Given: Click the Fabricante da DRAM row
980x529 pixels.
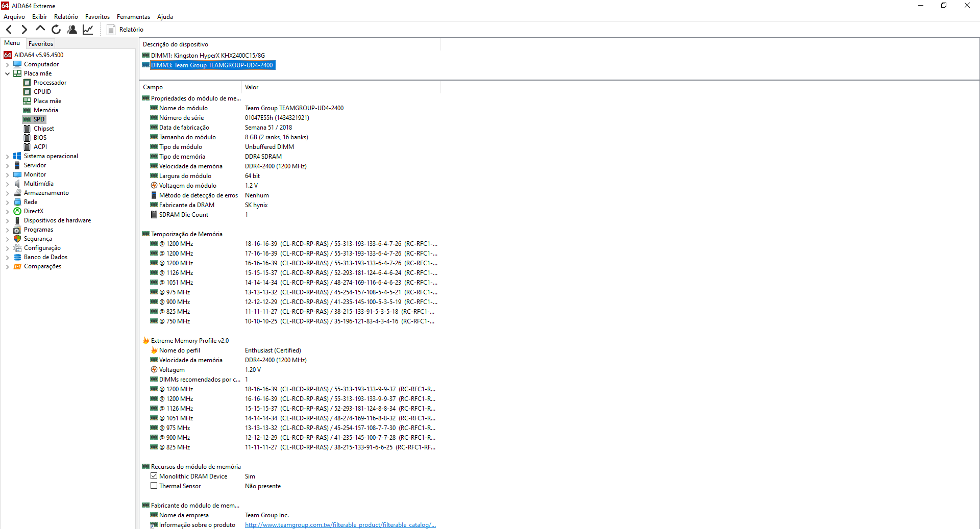Looking at the screenshot, I should pyautogui.click(x=290, y=205).
